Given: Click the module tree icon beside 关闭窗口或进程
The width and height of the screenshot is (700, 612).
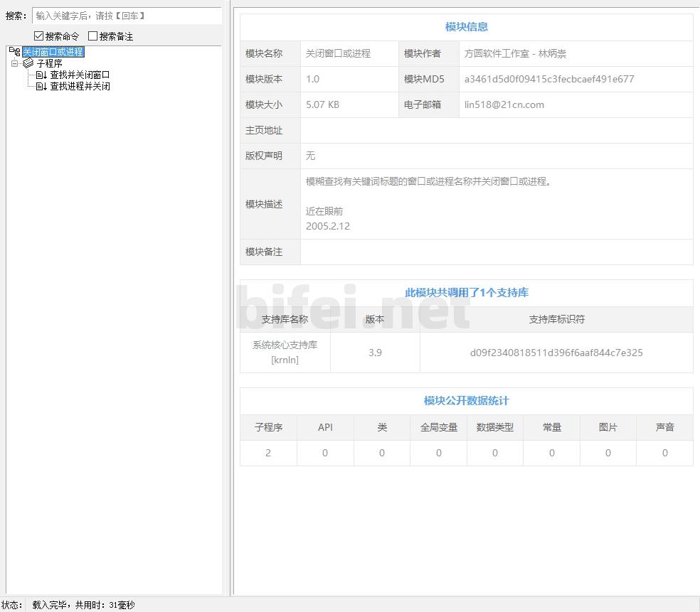Looking at the screenshot, I should tap(14, 52).
